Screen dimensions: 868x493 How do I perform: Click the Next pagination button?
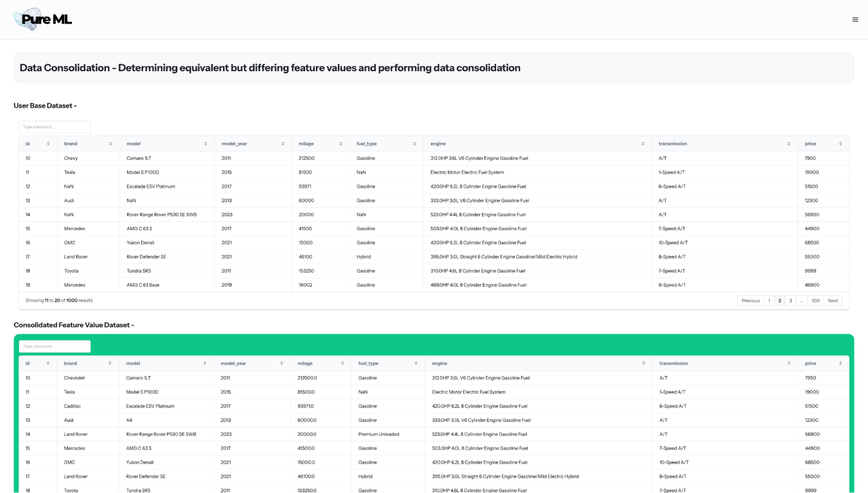click(832, 301)
